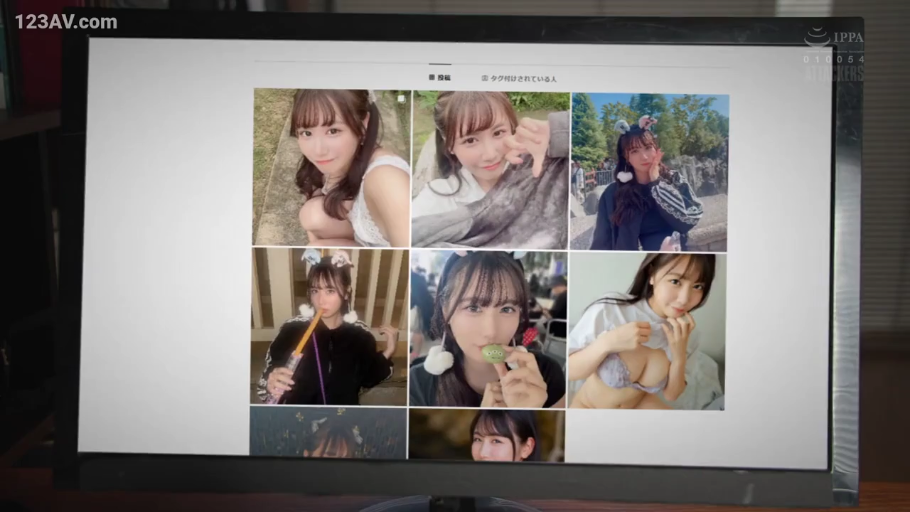Click the empty cell in the bottom-right grid
Image resolution: width=910 pixels, height=512 pixels.
pyautogui.click(x=646, y=437)
